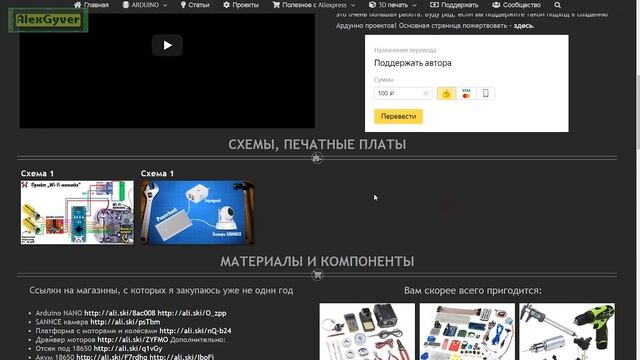Click the СХЕМЫ, ПЕЧАТНЫЕ ПЛАТЫ heading
640x360 pixels.
pos(317,144)
